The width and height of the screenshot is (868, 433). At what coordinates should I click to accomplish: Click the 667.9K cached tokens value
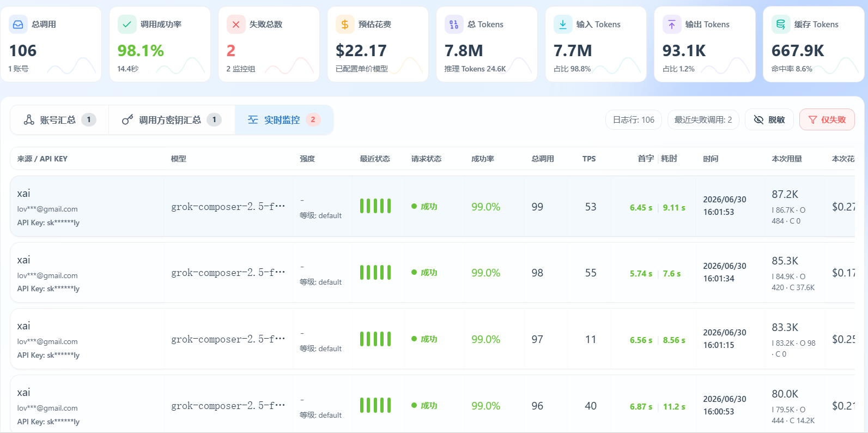point(798,51)
